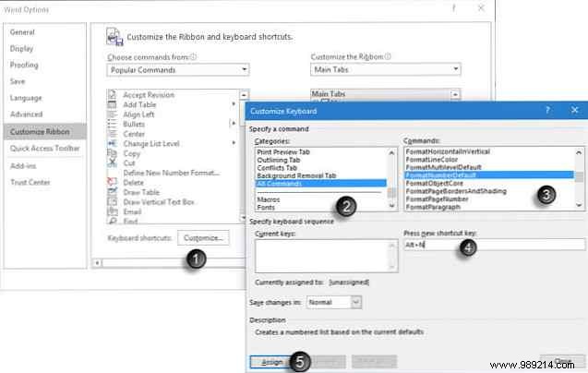Select Outlining Tab category
The width and height of the screenshot is (588, 373).
pos(279,160)
